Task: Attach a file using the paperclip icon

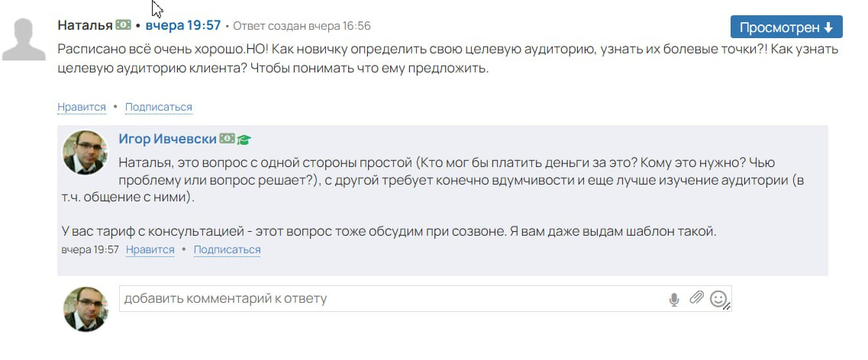Action: pos(695,298)
